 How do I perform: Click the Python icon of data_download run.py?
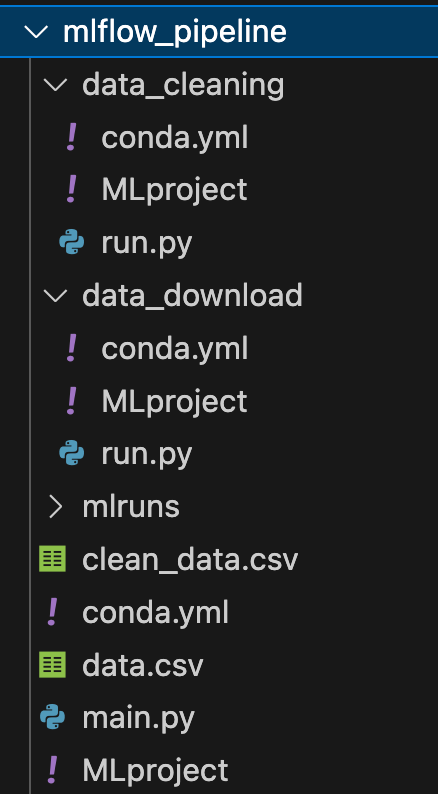click(72, 453)
